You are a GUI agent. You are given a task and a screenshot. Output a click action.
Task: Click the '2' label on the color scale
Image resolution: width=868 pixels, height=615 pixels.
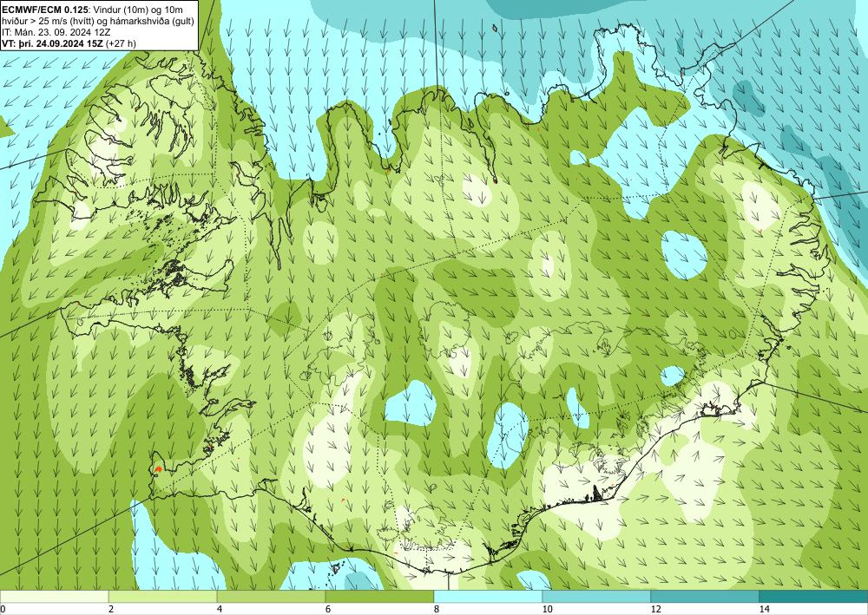click(x=111, y=610)
